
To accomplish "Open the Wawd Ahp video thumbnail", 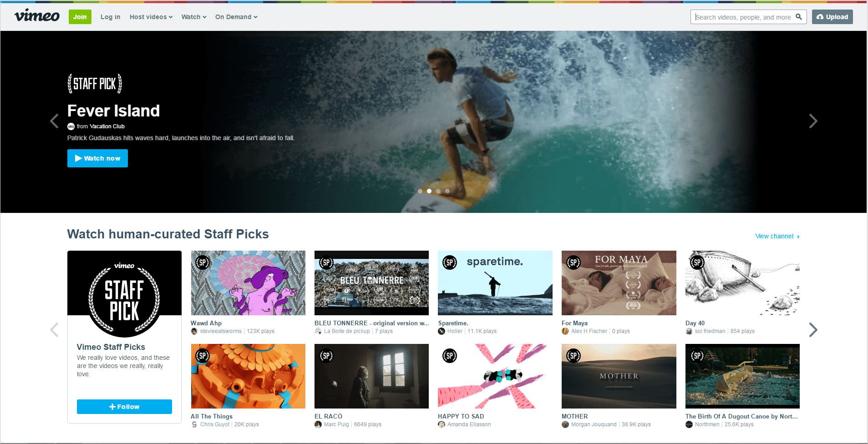I will pos(248,283).
